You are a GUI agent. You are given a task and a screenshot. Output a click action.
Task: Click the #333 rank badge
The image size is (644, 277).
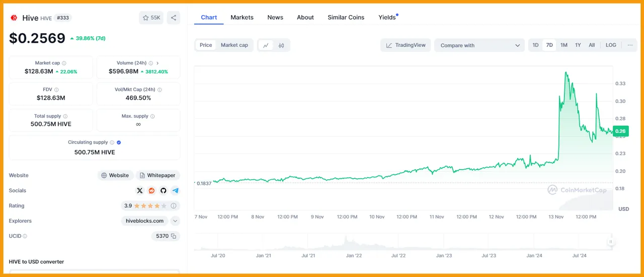pos(63,18)
